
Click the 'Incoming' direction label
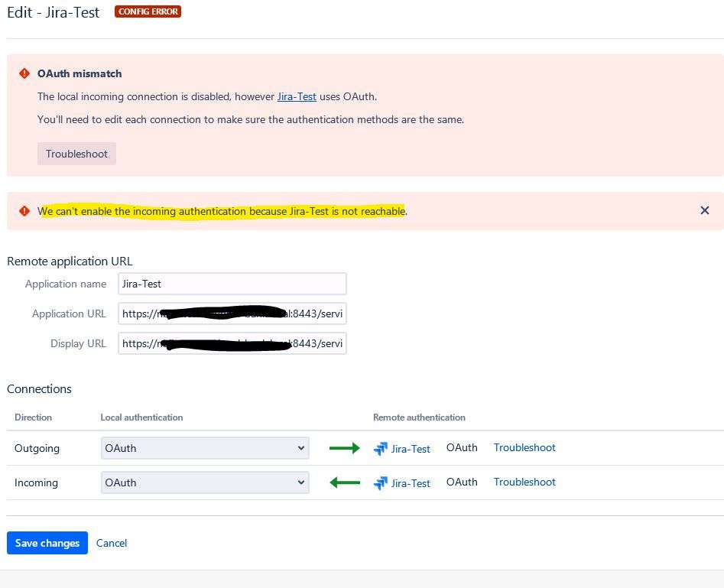36,482
